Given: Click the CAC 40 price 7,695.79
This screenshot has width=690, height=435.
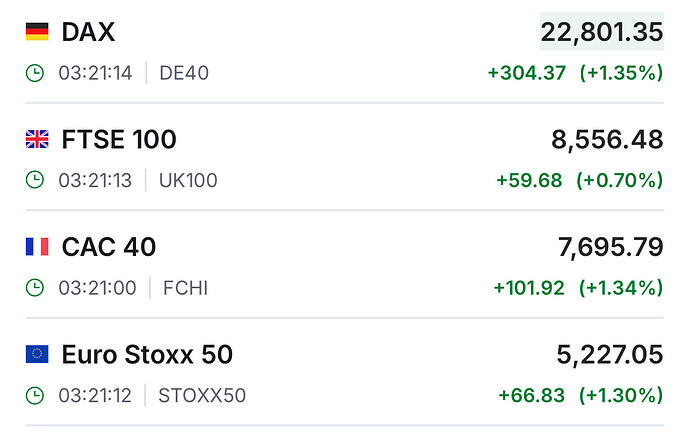Looking at the screenshot, I should pos(610,246).
